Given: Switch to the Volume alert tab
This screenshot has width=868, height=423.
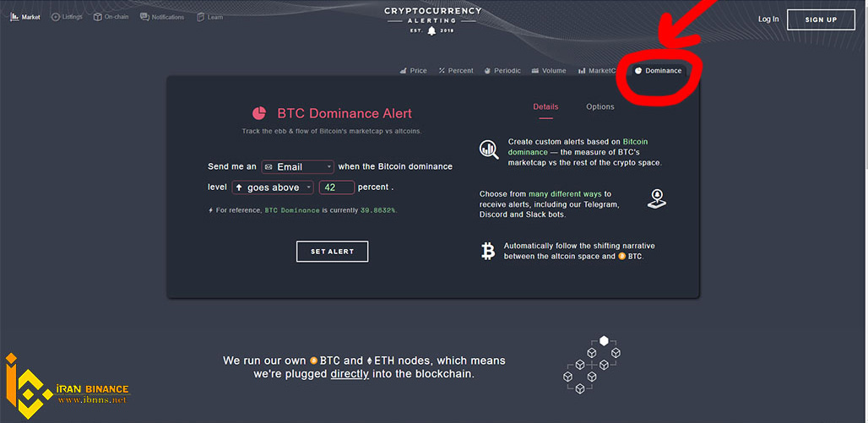Looking at the screenshot, I should [549, 71].
